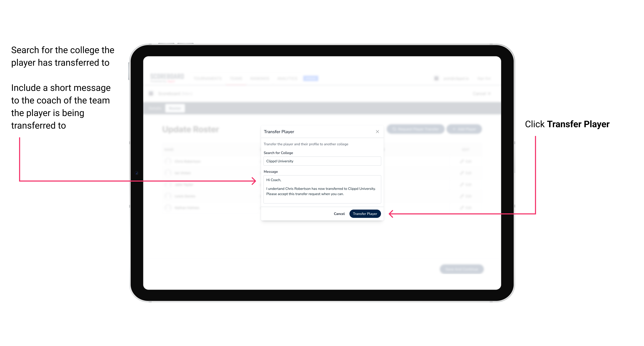The height and width of the screenshot is (346, 644).
Task: Click Cancel to dismiss dialog
Action: [339, 213]
